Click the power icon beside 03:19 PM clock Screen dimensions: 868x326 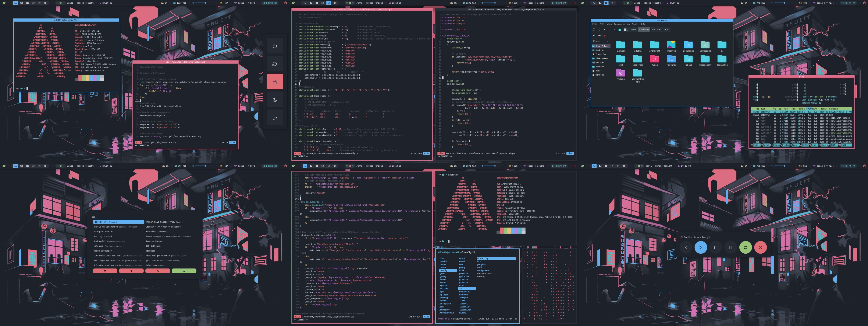pyautogui.click(x=285, y=3)
